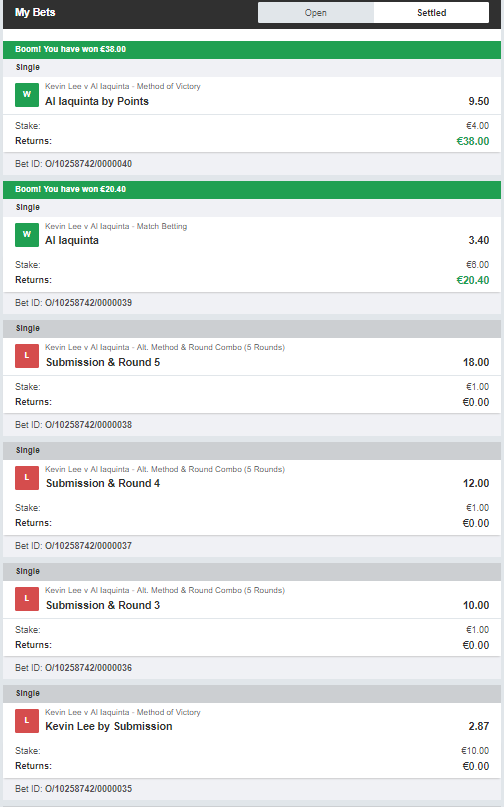Select Bet ID ending 0000037
This screenshot has height=807, width=504.
point(74,546)
